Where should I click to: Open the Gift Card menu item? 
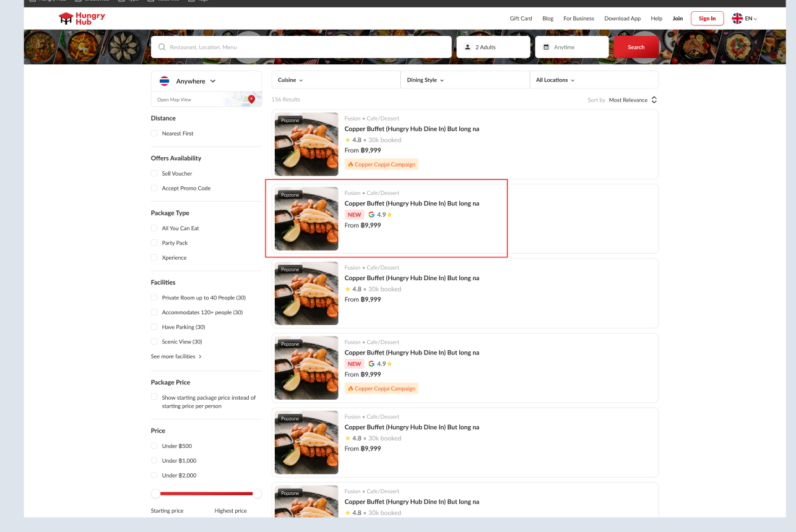click(x=521, y=19)
